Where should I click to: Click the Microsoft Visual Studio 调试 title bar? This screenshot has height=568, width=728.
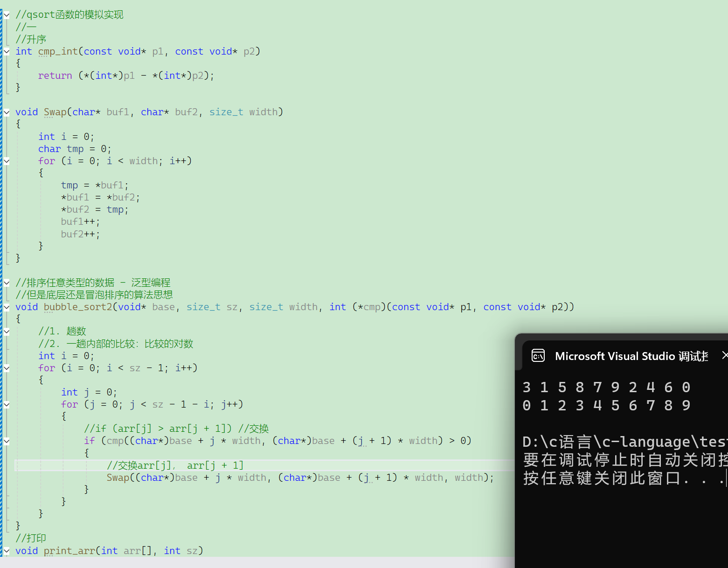tap(632, 356)
